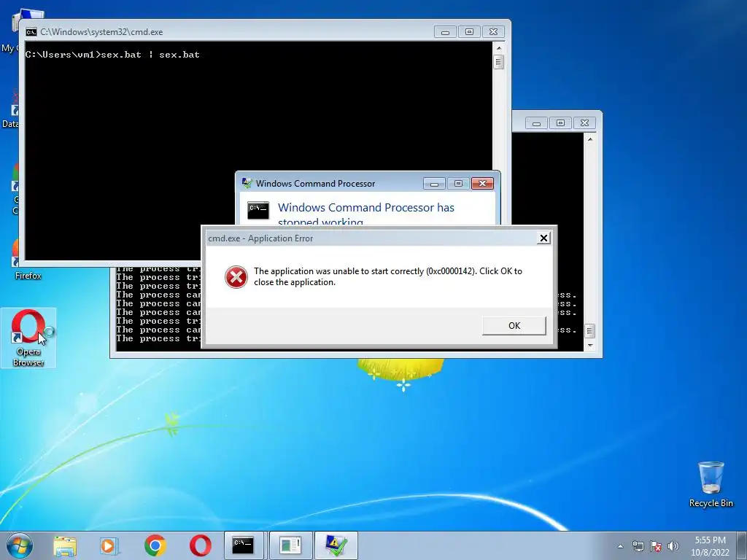The width and height of the screenshot is (747, 560).
Task: Maximize the front C:\Windows\system32\cmd.exe window
Action: tap(469, 32)
